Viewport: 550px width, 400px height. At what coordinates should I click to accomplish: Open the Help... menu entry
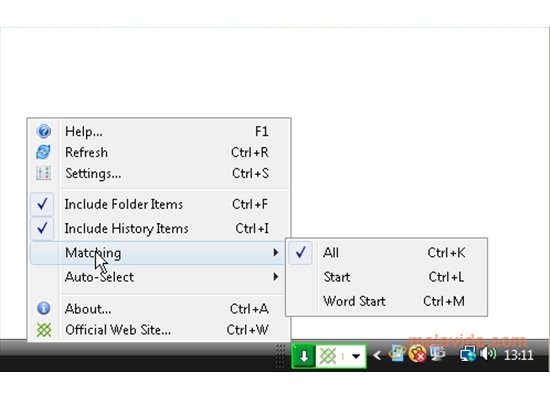point(159,131)
